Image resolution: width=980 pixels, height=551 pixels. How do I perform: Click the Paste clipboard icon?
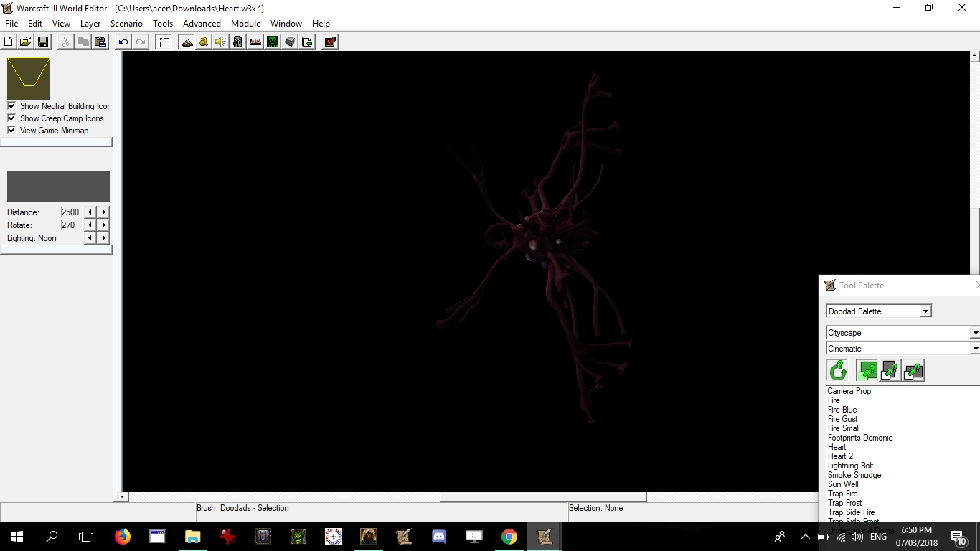pyautogui.click(x=100, y=42)
